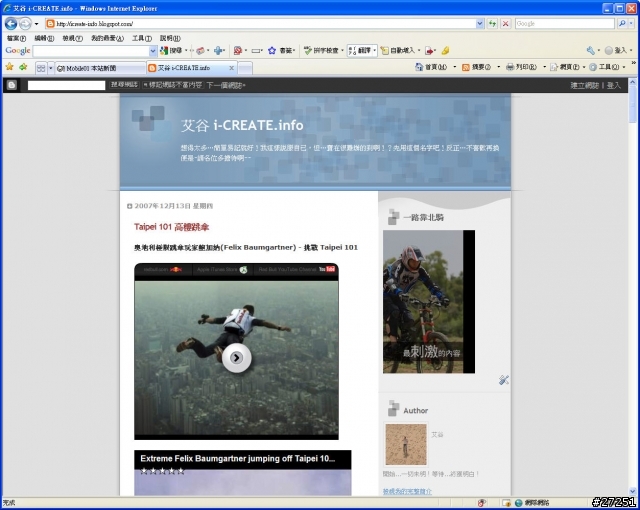Click the 檢視我的完整簡介 profile link

click(407, 492)
